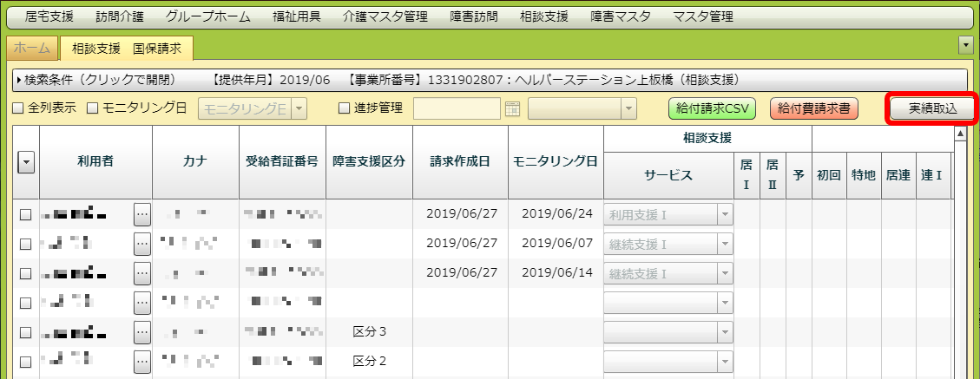Image resolution: width=980 pixels, height=379 pixels.
Task: Expand the 検索条件 search conditions panel
Action: tap(95, 80)
